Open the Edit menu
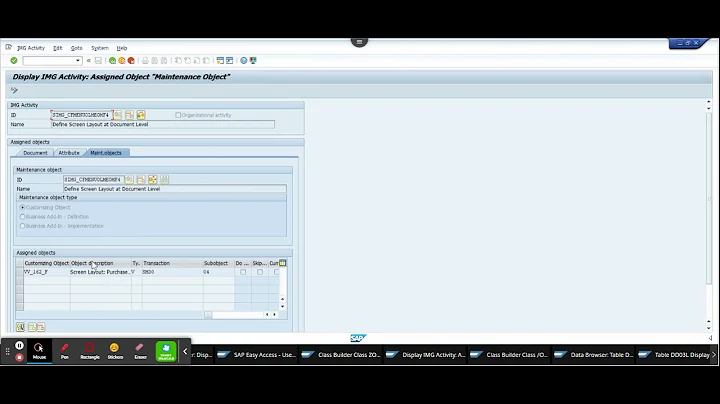Screen dimensions: 720x404 (57, 48)
